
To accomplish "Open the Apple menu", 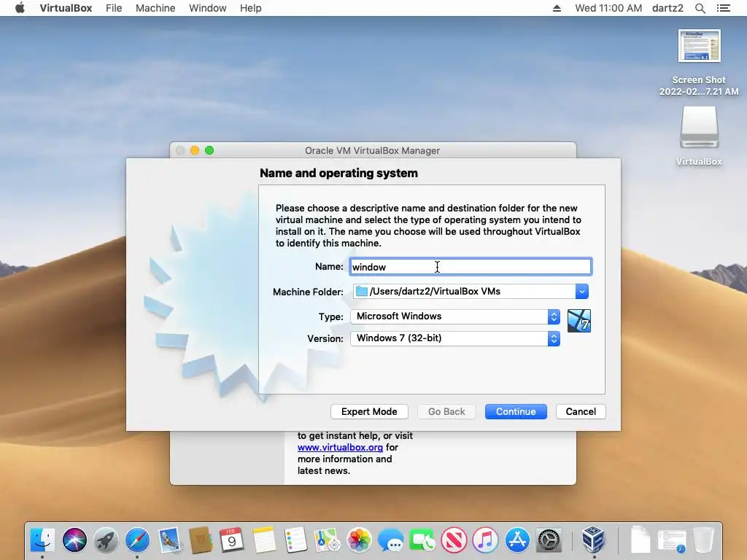I will 20,7.
